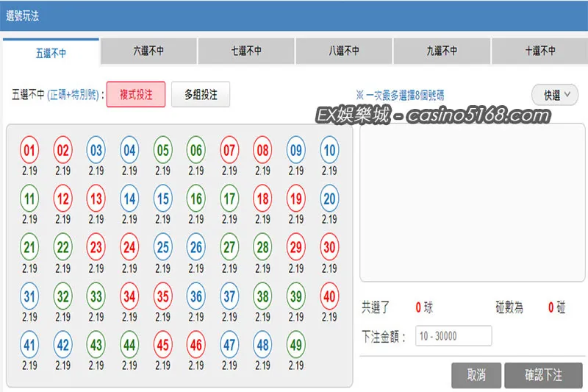Select red number ball 45
The width and height of the screenshot is (588, 392).
pyautogui.click(x=162, y=345)
